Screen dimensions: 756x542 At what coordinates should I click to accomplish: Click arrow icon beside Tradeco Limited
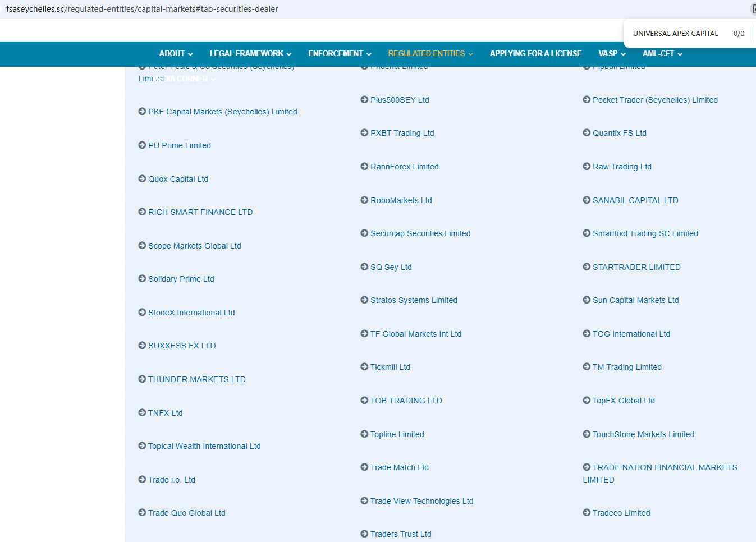(x=587, y=513)
